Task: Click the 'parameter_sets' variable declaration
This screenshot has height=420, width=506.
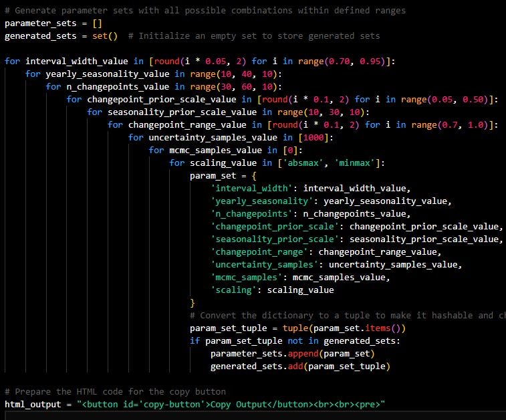Action: [x=41, y=23]
